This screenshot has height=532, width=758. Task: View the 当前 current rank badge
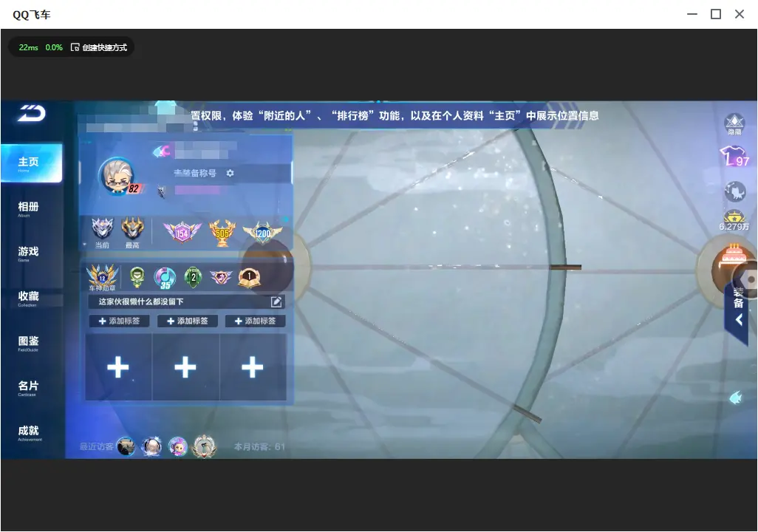102,231
